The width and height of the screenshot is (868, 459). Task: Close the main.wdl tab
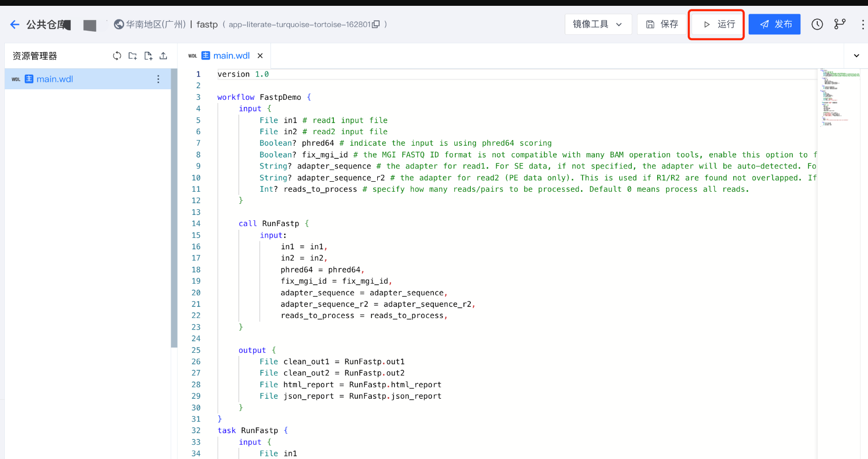click(x=260, y=55)
